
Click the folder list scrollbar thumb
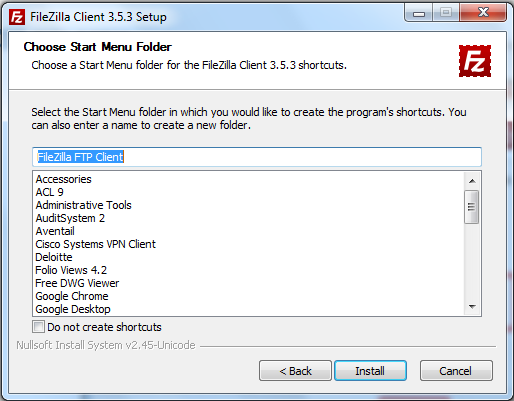tap(471, 207)
